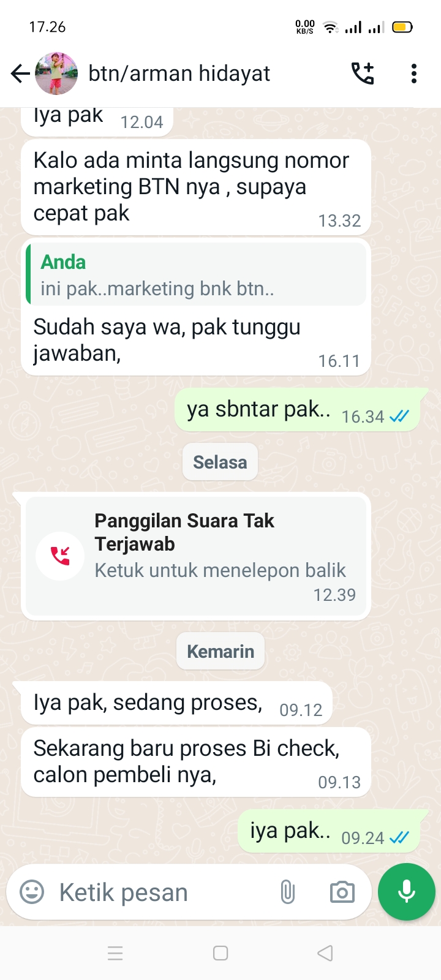Image resolution: width=441 pixels, height=980 pixels.
Task: Open the camera from message bar
Action: (342, 892)
